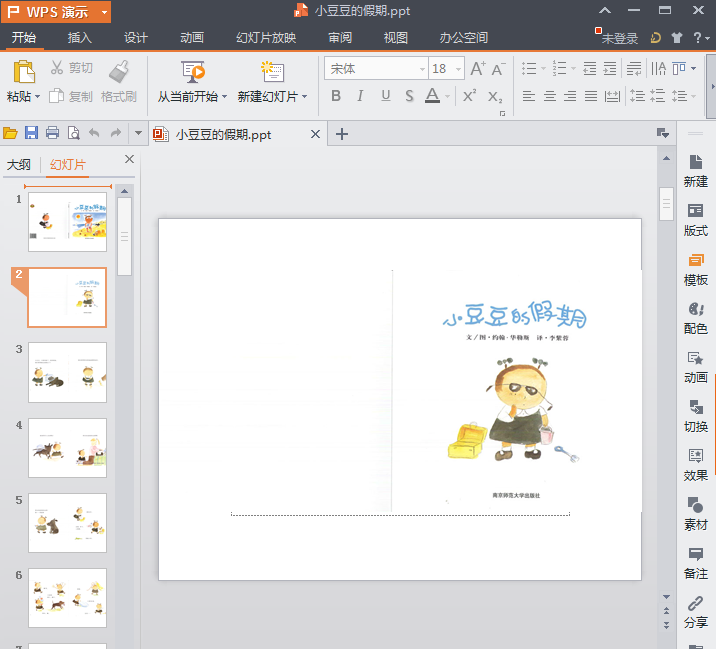
Task: Align text to the right
Action: tap(570, 96)
